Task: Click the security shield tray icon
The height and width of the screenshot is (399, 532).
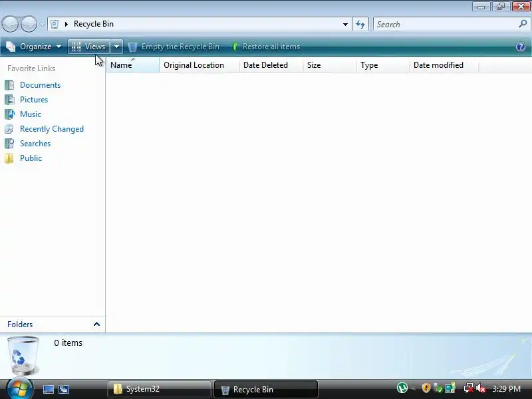Action: point(426,388)
